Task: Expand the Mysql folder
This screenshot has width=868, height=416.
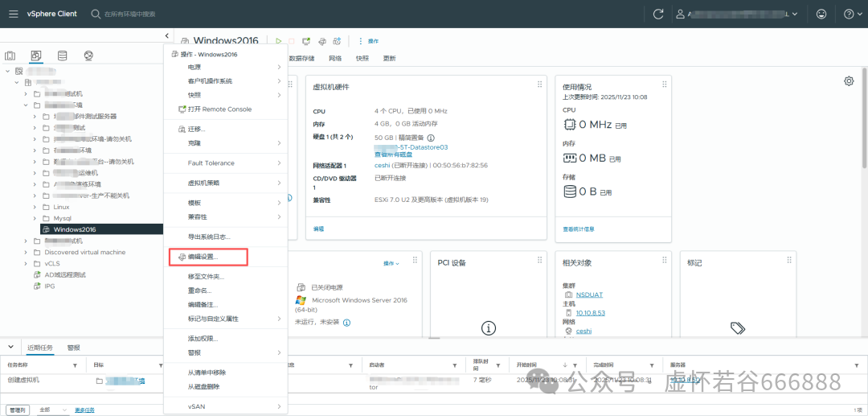Action: pos(35,218)
